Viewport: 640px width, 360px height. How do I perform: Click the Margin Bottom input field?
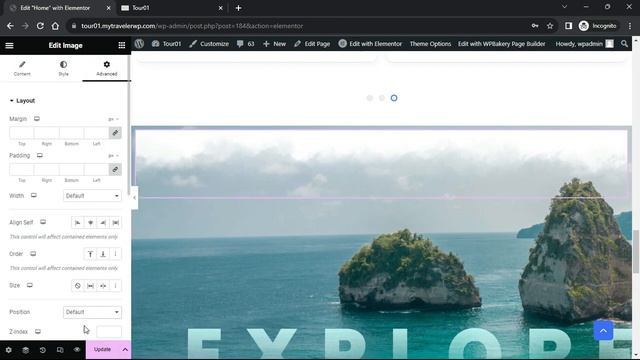click(x=71, y=133)
